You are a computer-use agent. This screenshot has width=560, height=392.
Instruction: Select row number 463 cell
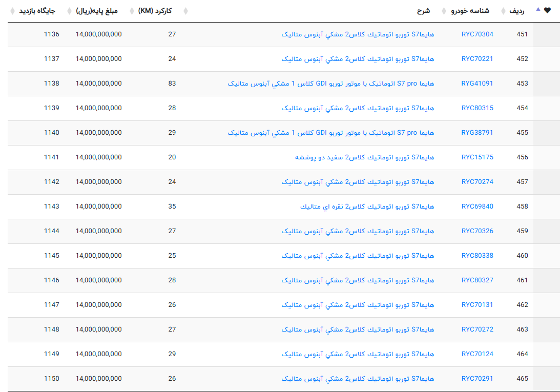click(522, 329)
